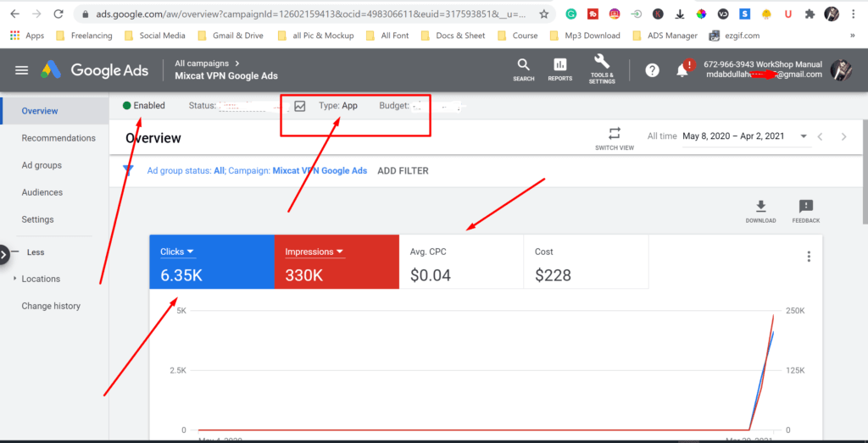
Task: Open chart card three-dot menu
Action: tap(809, 257)
